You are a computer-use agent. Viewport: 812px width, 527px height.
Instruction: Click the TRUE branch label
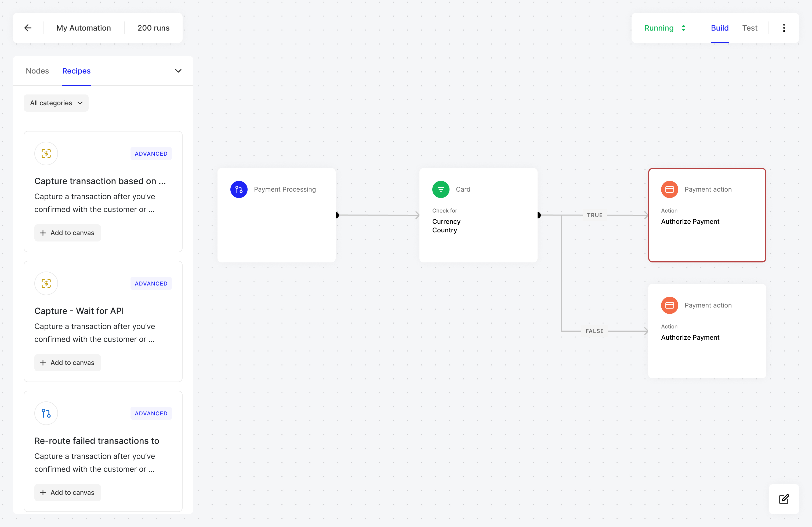click(594, 215)
